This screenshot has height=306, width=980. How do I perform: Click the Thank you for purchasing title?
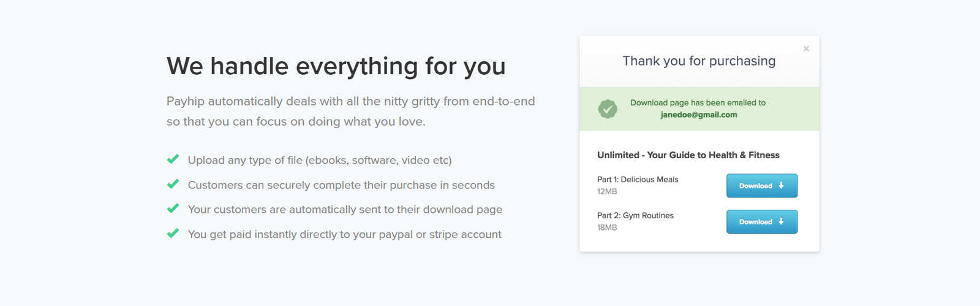tap(699, 61)
